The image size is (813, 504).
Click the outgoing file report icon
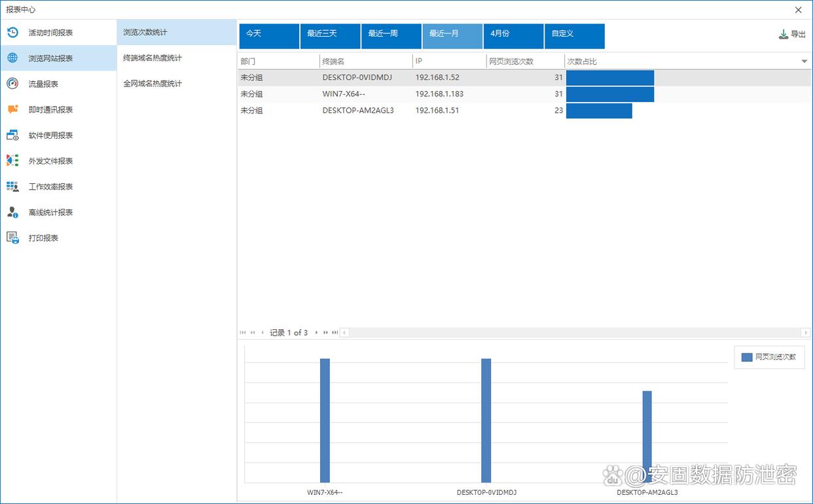point(12,160)
